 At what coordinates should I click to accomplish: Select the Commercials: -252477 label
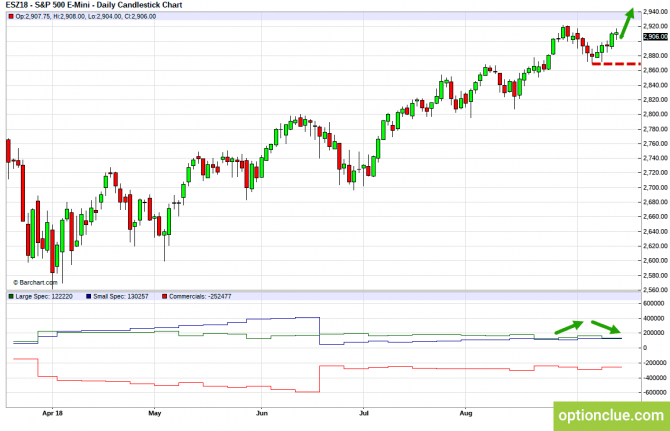200,296
